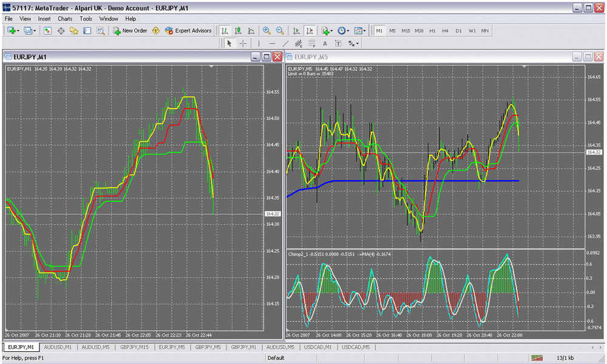Select M5 timeframe
607x364 pixels.
[392, 30]
